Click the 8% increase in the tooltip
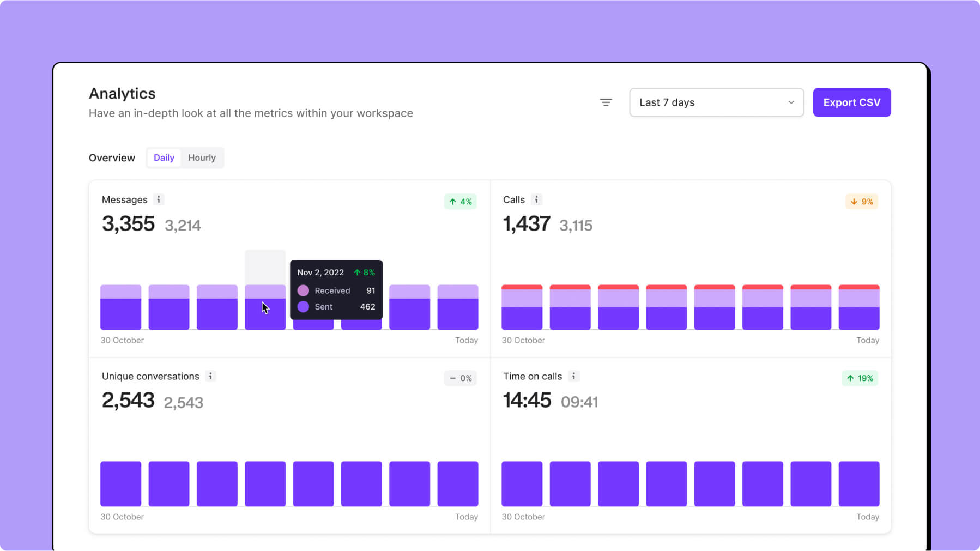980x551 pixels. click(365, 273)
